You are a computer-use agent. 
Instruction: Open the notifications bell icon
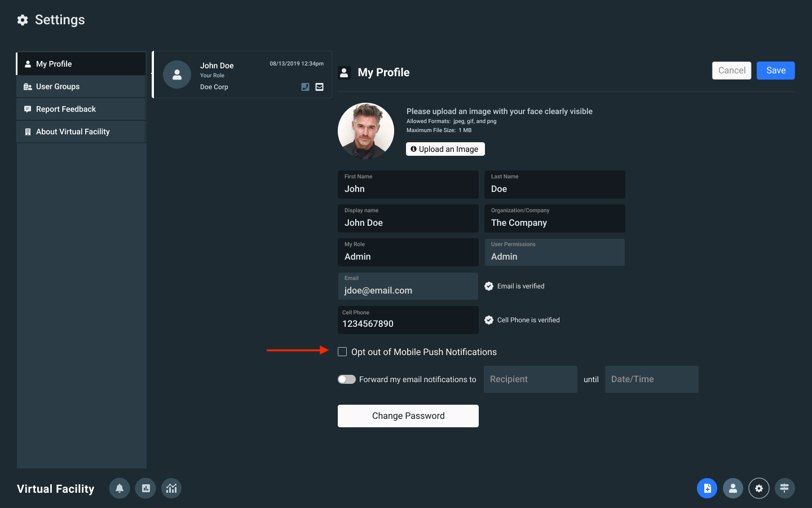point(120,488)
